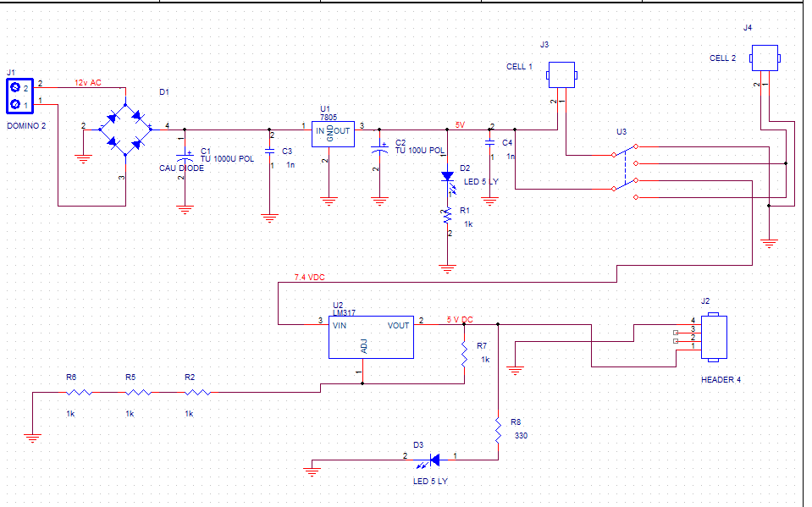Click the 7.4 VDC net label

(x=310, y=278)
